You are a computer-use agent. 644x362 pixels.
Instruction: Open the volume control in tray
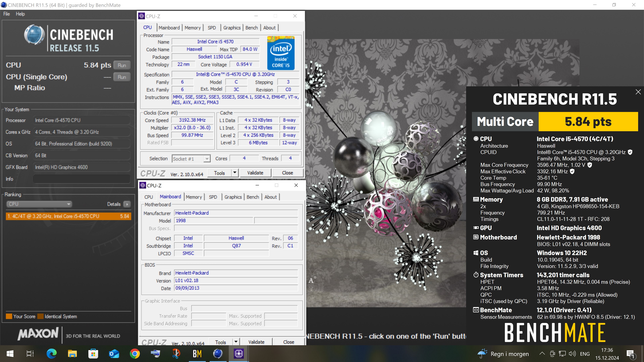tap(572, 354)
